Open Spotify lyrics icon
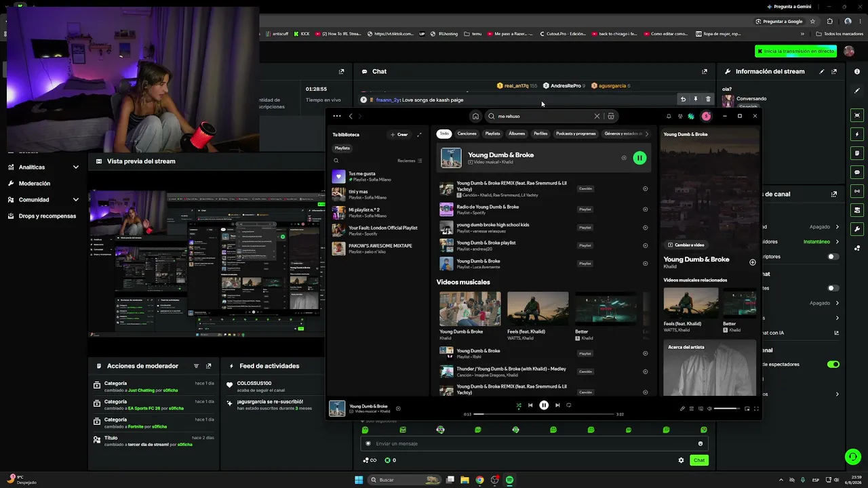This screenshot has height=488, width=868. pyautogui.click(x=682, y=409)
